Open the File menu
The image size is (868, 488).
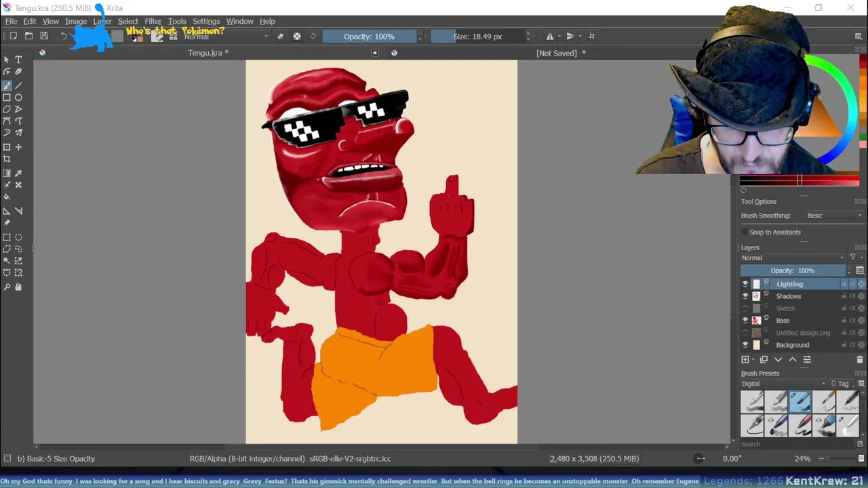(x=12, y=21)
